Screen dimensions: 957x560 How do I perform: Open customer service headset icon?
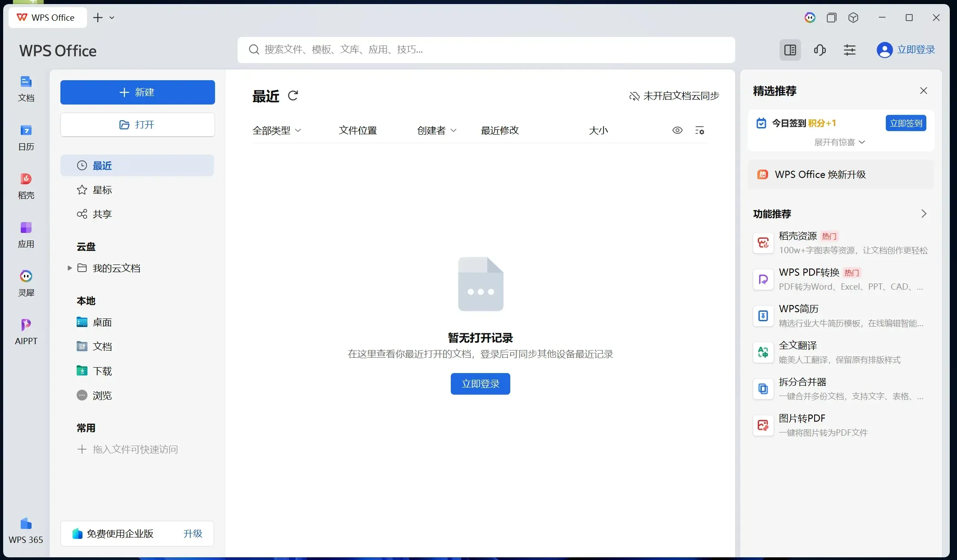coord(820,50)
